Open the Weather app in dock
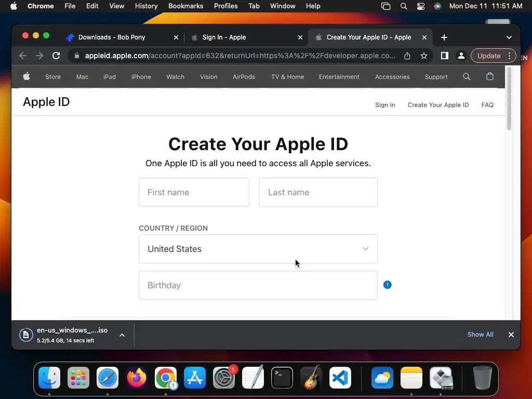This screenshot has height=399, width=532. point(382,378)
